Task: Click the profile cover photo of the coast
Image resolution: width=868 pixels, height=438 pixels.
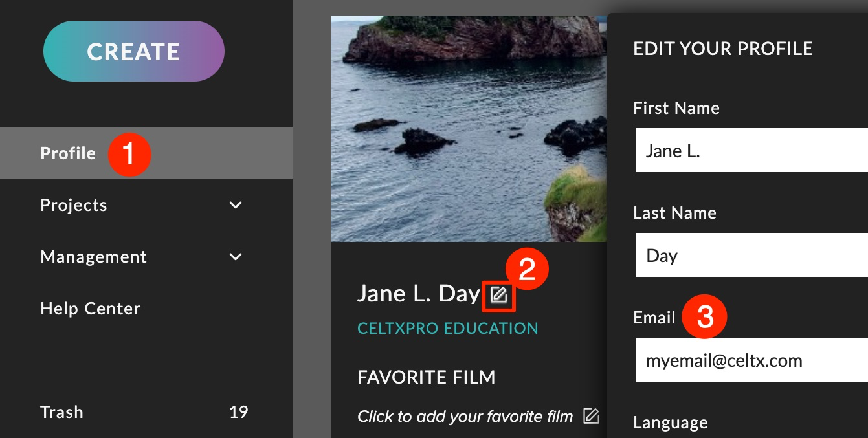Action: [x=469, y=129]
